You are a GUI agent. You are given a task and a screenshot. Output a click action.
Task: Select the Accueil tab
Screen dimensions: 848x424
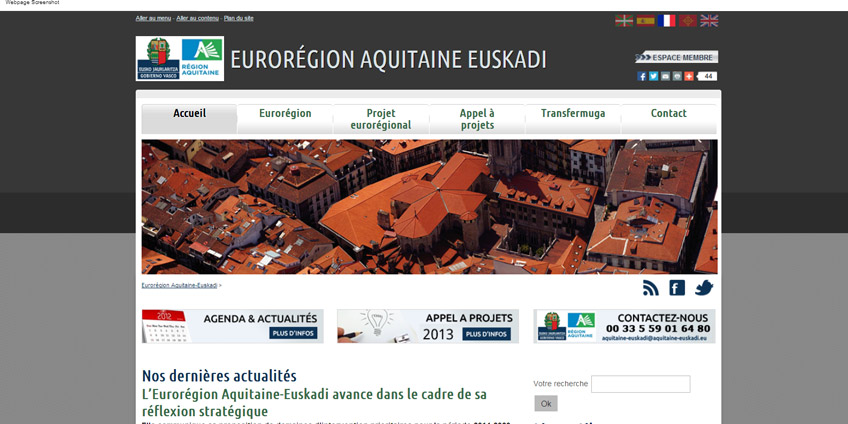tap(189, 119)
